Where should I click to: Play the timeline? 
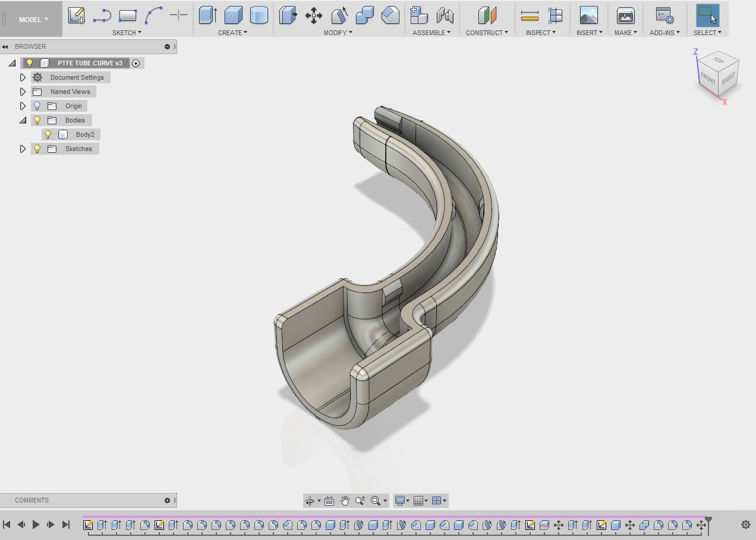coord(36,525)
